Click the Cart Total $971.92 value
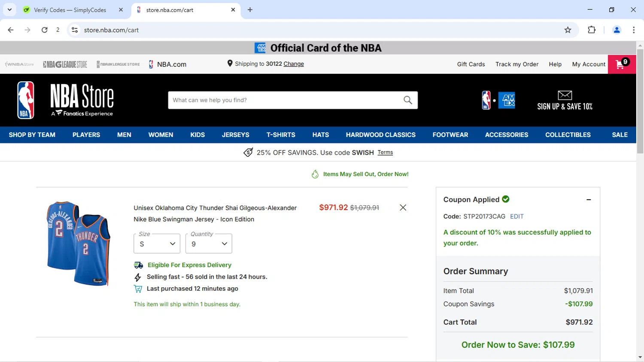 579,322
